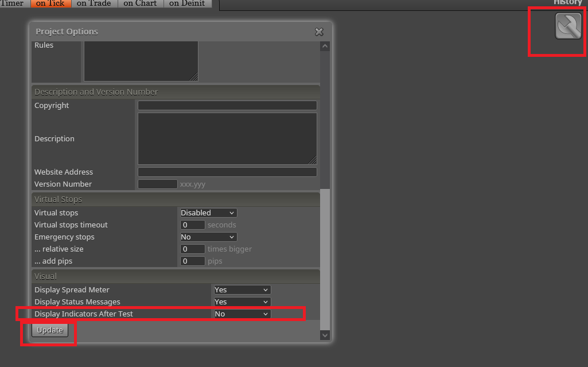Click the Display Spread Meter label
The height and width of the screenshot is (367, 588).
(72, 289)
